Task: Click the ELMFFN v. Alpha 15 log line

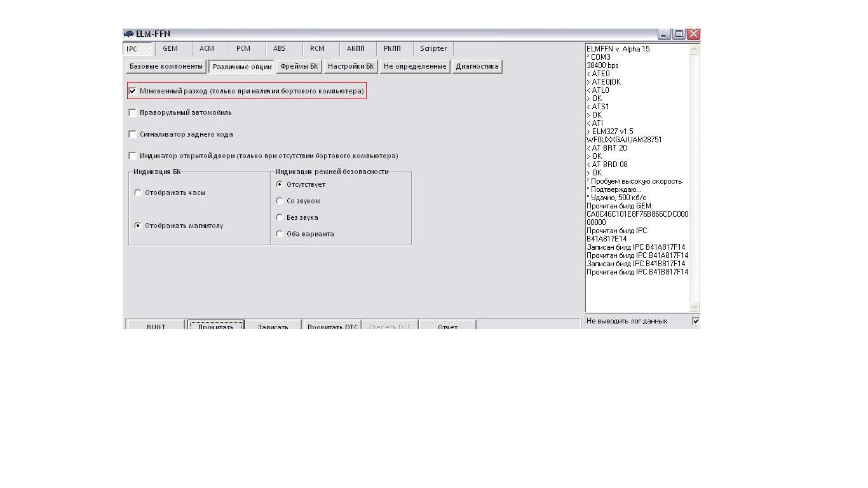Action: tap(618, 49)
